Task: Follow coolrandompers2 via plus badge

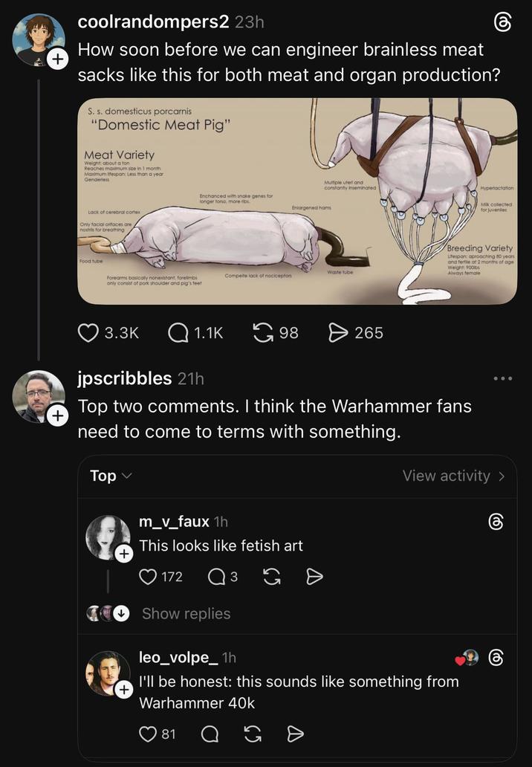Action: tap(56, 60)
